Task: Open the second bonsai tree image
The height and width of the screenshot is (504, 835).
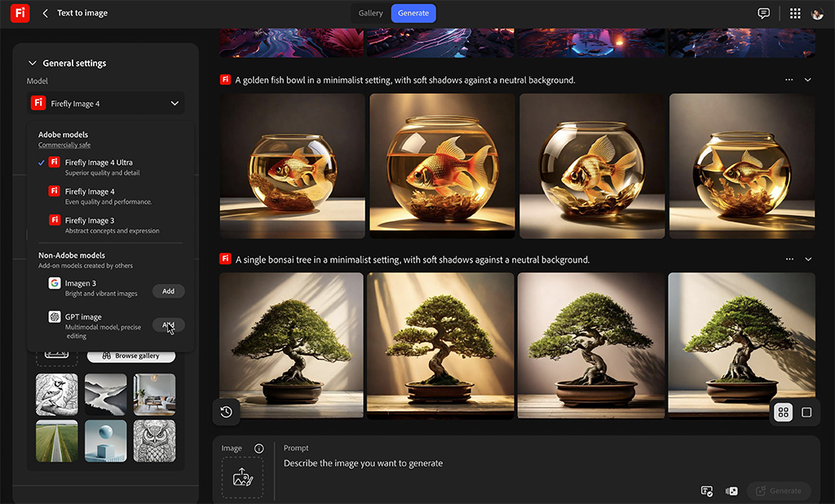Action: [x=440, y=345]
